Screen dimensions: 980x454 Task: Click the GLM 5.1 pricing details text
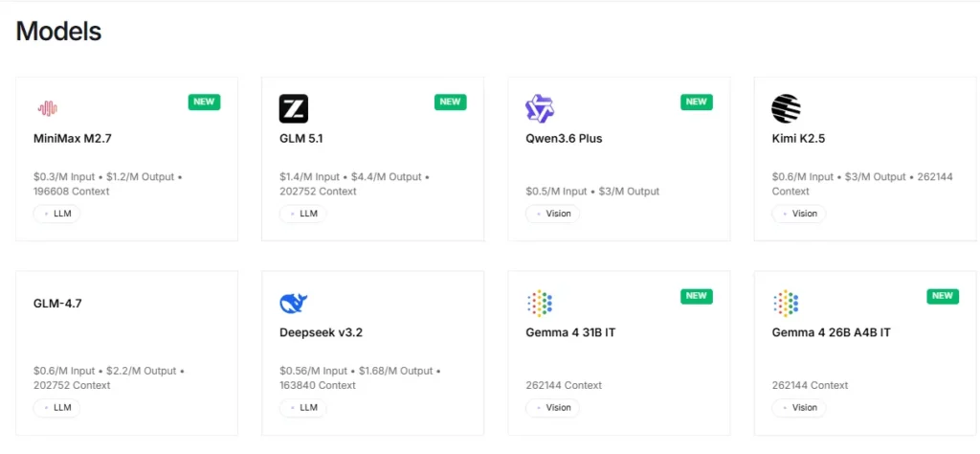tap(354, 184)
